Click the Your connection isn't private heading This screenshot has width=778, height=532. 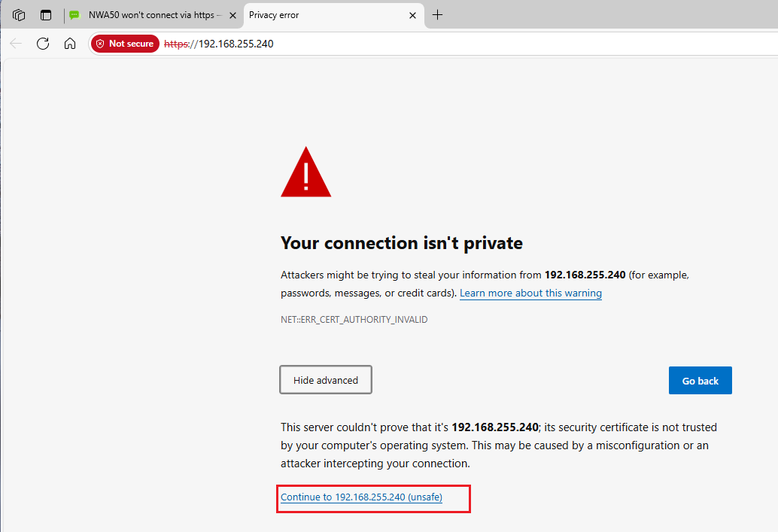tap(401, 243)
